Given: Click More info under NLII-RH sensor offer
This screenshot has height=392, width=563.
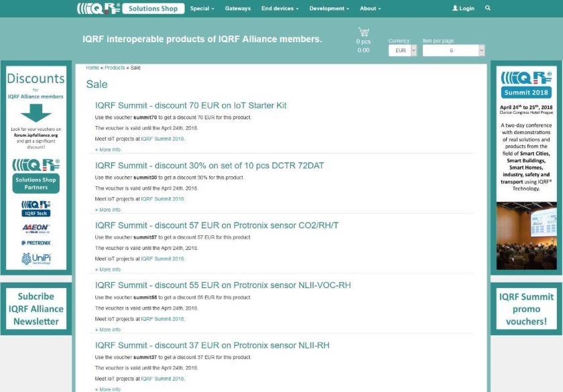Looking at the screenshot, I should coord(108,389).
